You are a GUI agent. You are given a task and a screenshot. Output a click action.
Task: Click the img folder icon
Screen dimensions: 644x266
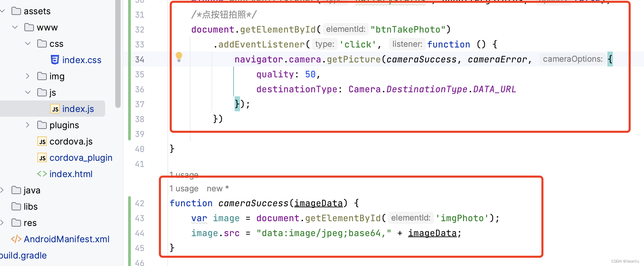coord(42,76)
